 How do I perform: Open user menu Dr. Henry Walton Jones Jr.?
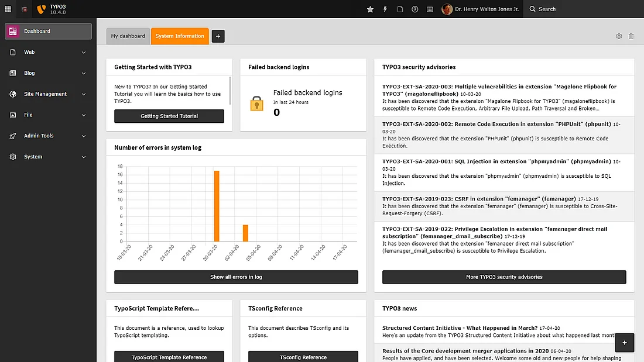pos(480,9)
